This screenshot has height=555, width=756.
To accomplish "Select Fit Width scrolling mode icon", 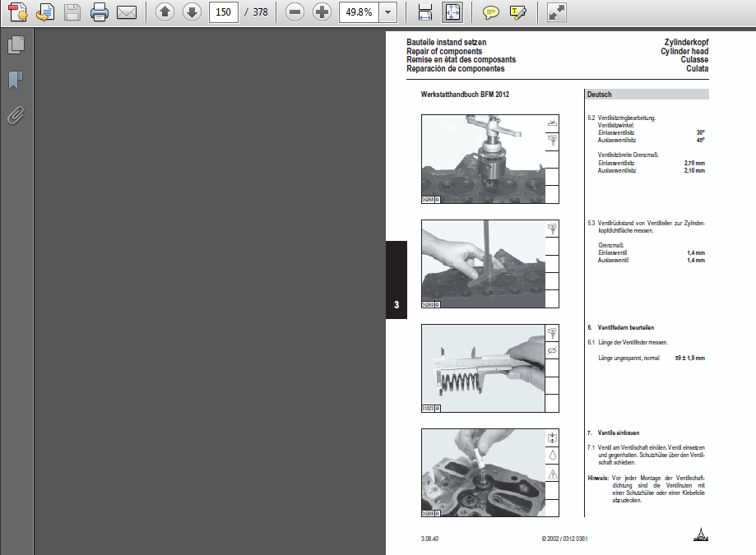I will 424,12.
